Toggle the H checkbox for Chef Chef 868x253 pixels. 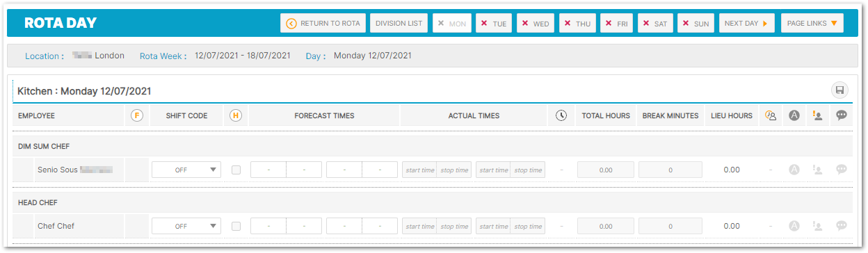pyautogui.click(x=236, y=227)
